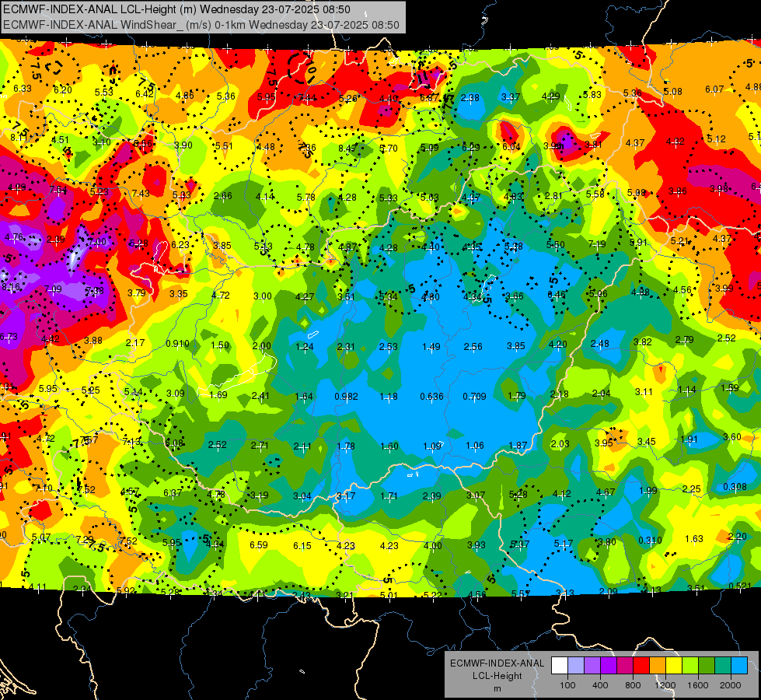Click the 800 label on the legend scale

[633, 685]
